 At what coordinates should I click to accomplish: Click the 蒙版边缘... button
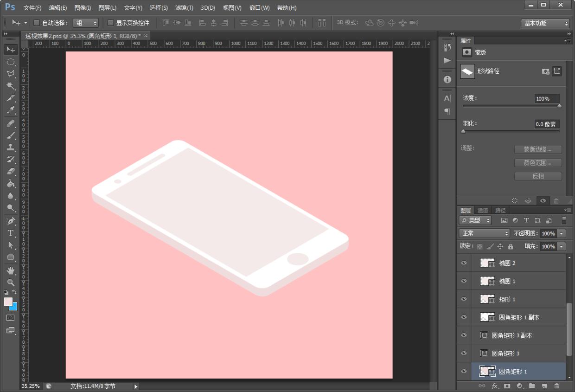[x=538, y=149]
